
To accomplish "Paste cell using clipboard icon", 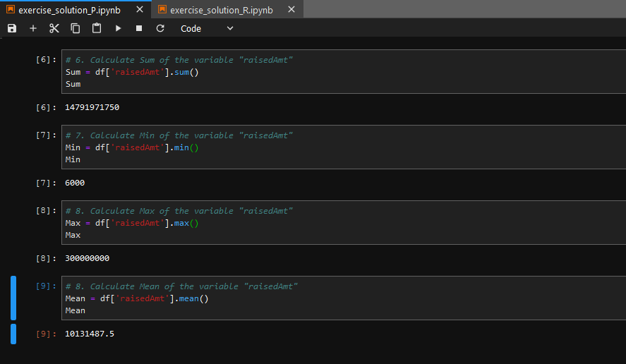I will pos(97,28).
